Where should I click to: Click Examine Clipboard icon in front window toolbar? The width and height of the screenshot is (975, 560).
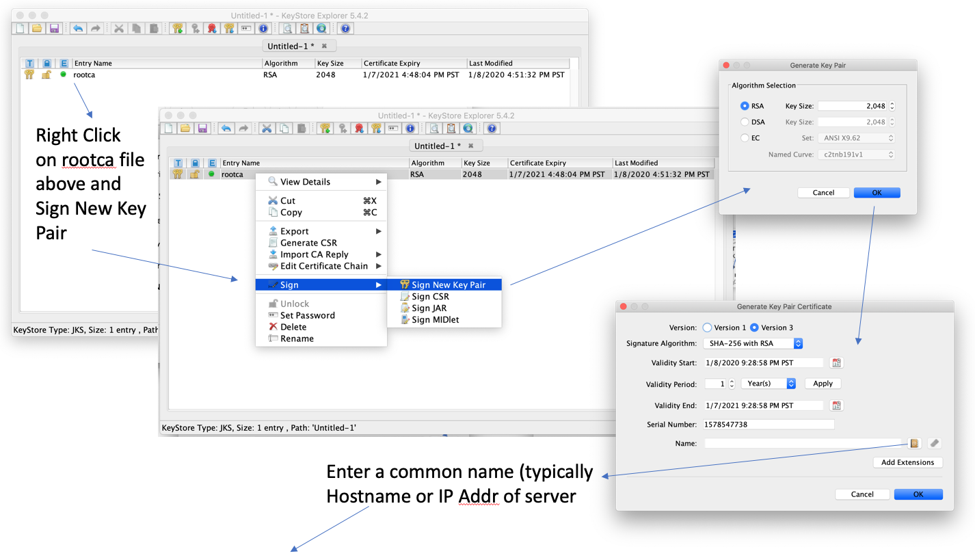(x=452, y=129)
